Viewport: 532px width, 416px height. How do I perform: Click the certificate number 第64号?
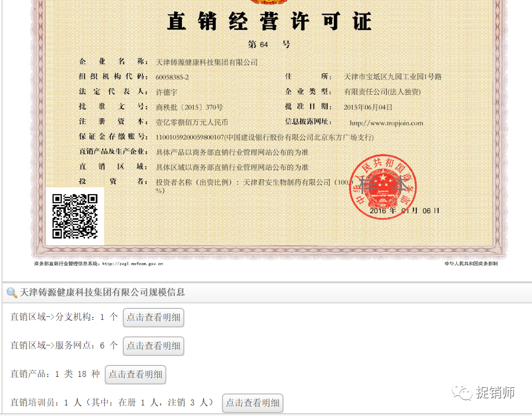pos(269,45)
